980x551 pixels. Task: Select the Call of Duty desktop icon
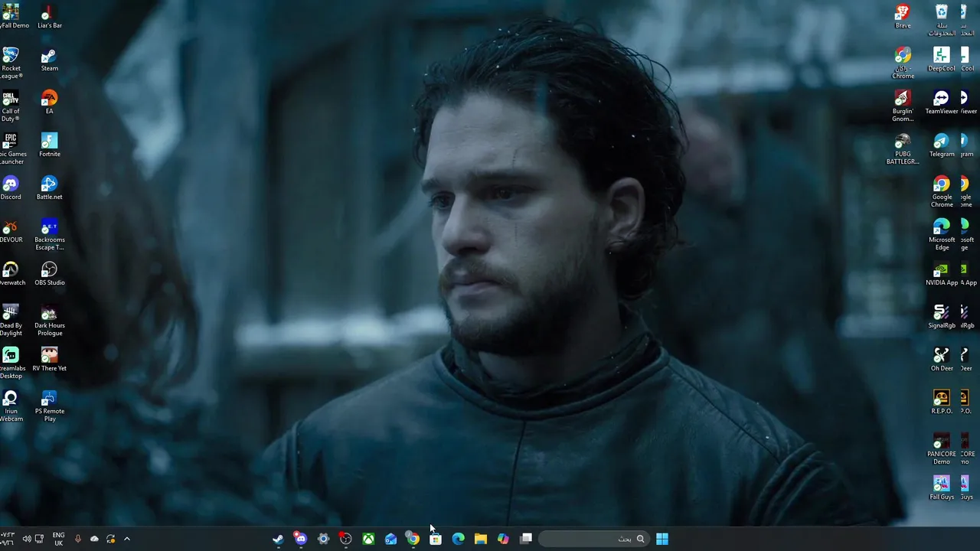[10, 106]
